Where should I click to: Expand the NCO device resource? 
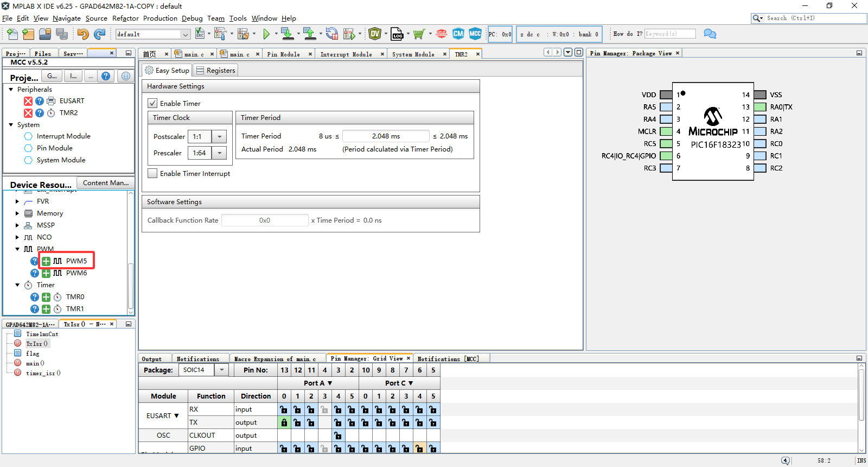click(17, 237)
